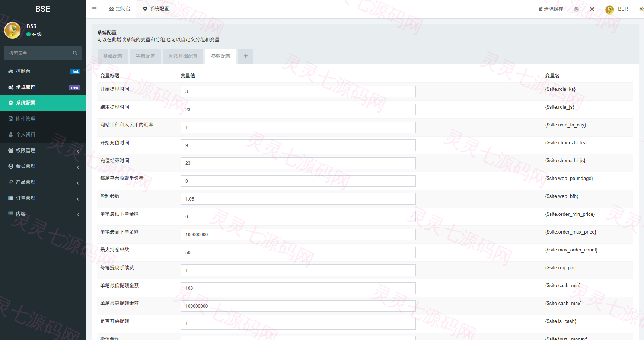Click the BSR profile avatar in the sidebar

coord(13,30)
